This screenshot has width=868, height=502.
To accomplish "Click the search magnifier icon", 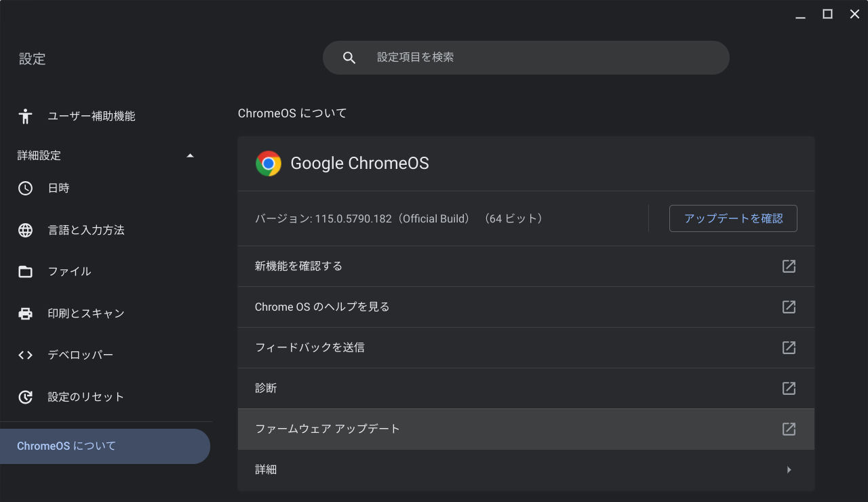I will (349, 57).
